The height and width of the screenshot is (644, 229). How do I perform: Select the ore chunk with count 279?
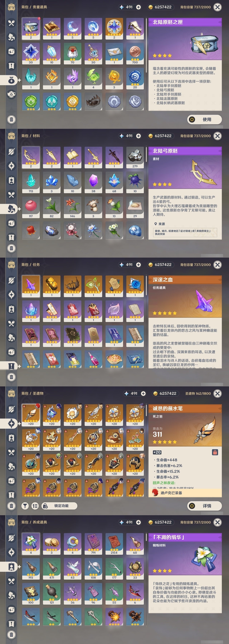[x=135, y=157]
